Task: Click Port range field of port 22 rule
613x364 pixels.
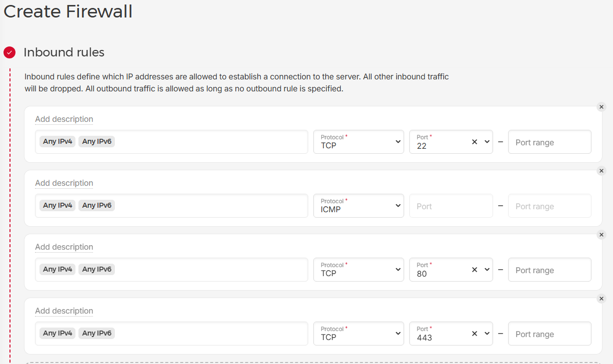Action: [549, 142]
